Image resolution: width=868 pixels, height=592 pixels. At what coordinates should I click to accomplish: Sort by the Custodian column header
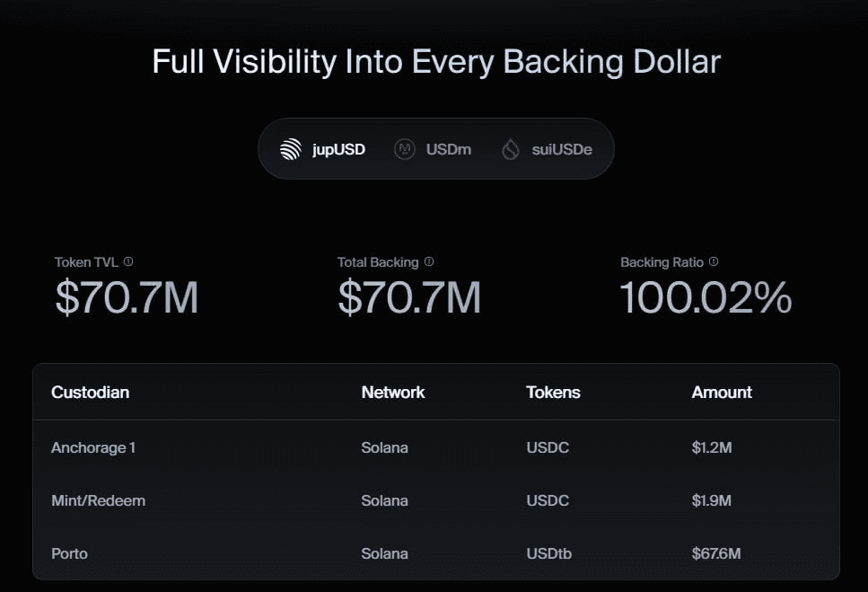tap(91, 393)
